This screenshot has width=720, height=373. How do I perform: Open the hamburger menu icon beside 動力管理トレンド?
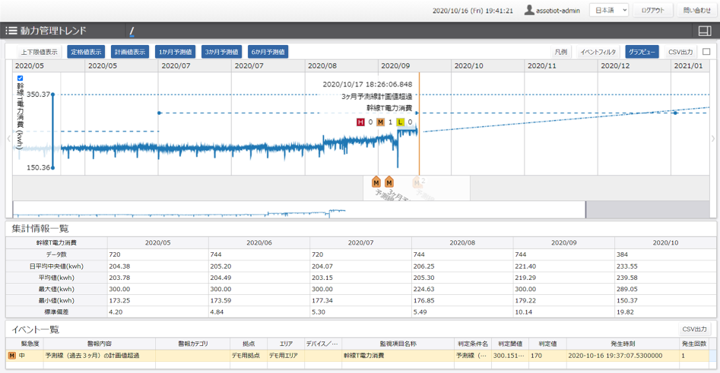point(11,31)
